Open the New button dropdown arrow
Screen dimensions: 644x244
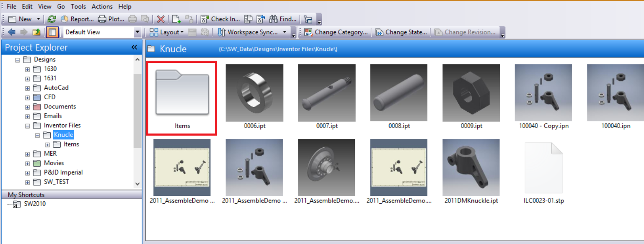(39, 19)
